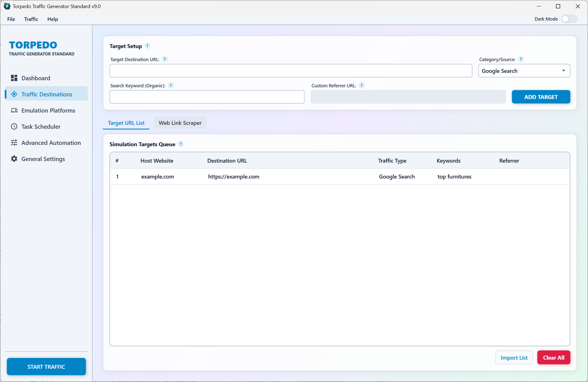Open General Settings gear icon
The width and height of the screenshot is (588, 382).
(14, 159)
